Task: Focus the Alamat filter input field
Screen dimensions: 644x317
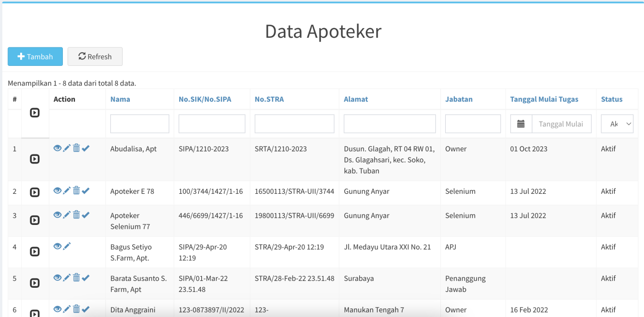Action: coord(389,124)
